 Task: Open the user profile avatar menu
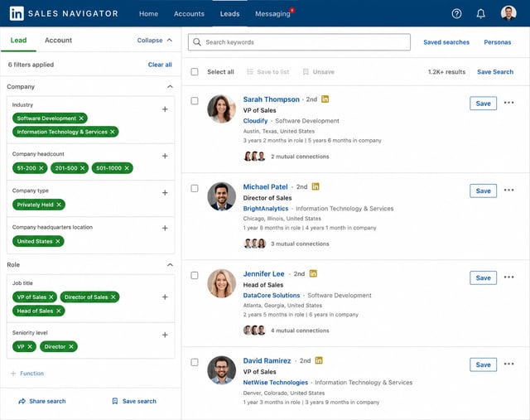(x=508, y=13)
